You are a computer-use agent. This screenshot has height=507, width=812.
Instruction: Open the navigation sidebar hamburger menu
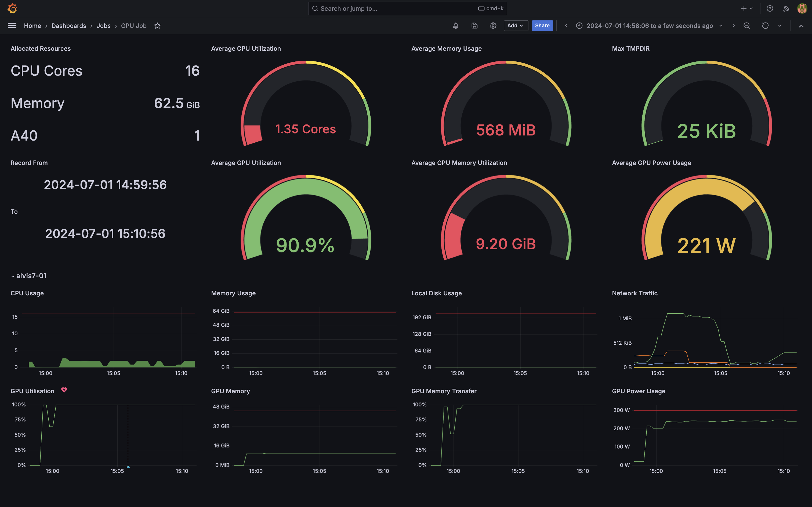[12, 25]
